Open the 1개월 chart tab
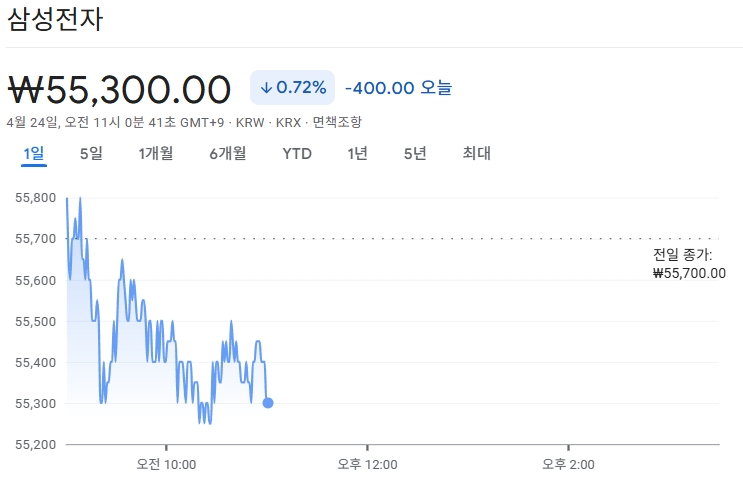Viewport: 743px width, 482px height. tap(155, 154)
